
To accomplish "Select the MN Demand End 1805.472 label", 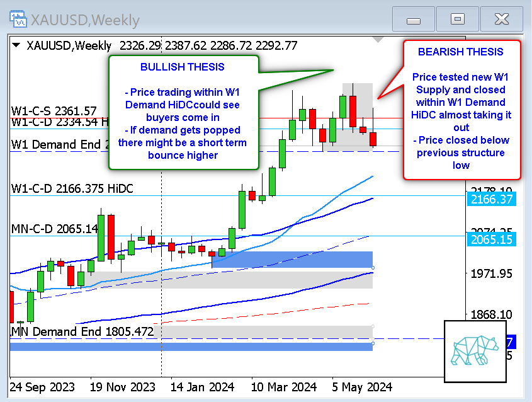I will [82, 331].
